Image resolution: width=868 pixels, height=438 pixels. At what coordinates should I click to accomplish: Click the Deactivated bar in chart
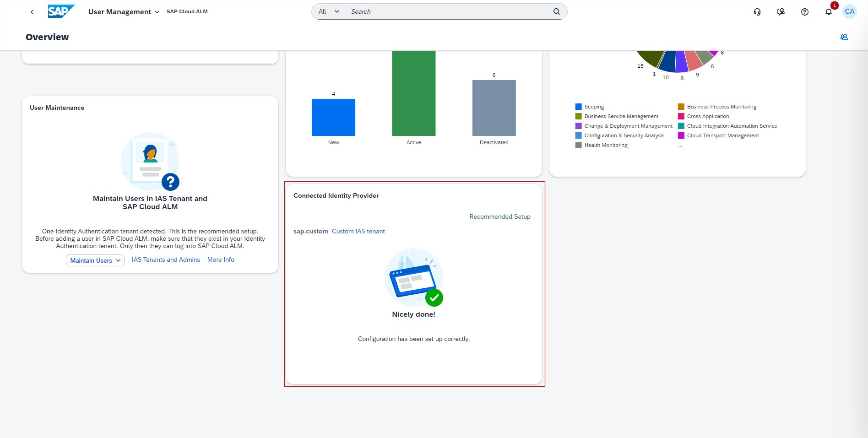coord(494,108)
